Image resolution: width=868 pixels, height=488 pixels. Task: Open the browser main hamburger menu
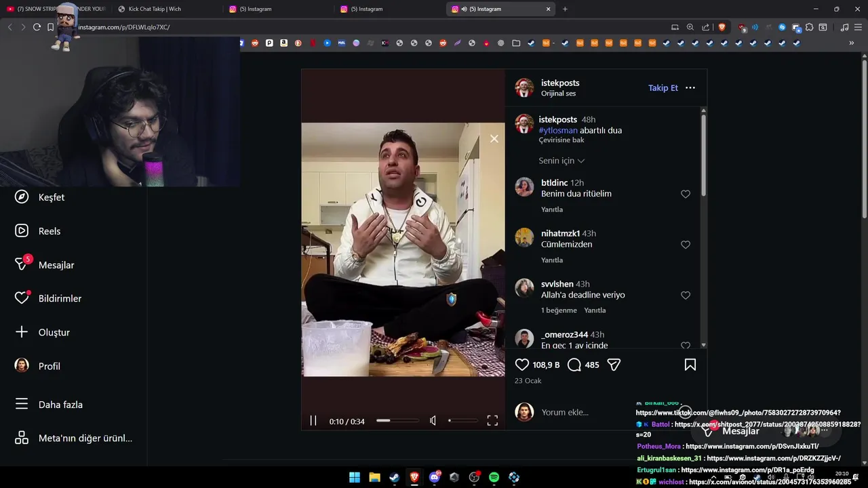coord(859,27)
